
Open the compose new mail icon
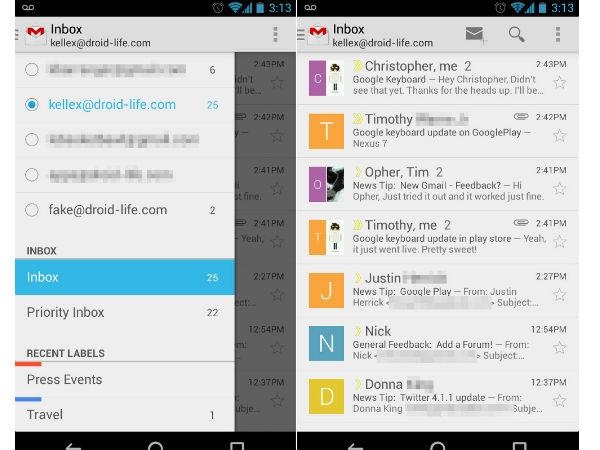pos(475,35)
